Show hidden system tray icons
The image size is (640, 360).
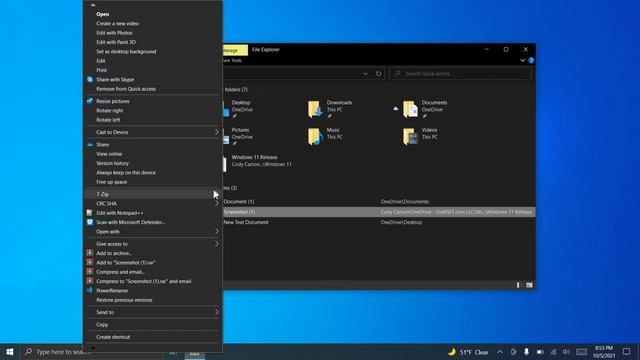500,352
